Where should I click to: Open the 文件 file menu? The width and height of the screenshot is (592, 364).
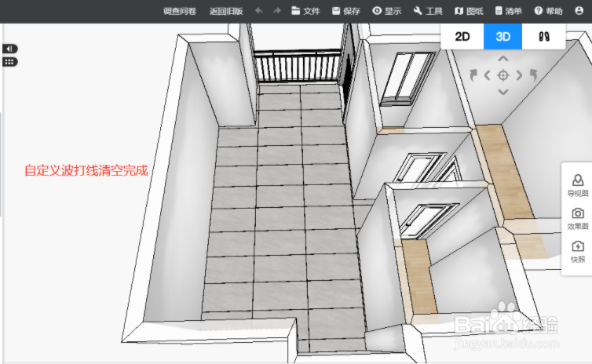[x=306, y=11]
